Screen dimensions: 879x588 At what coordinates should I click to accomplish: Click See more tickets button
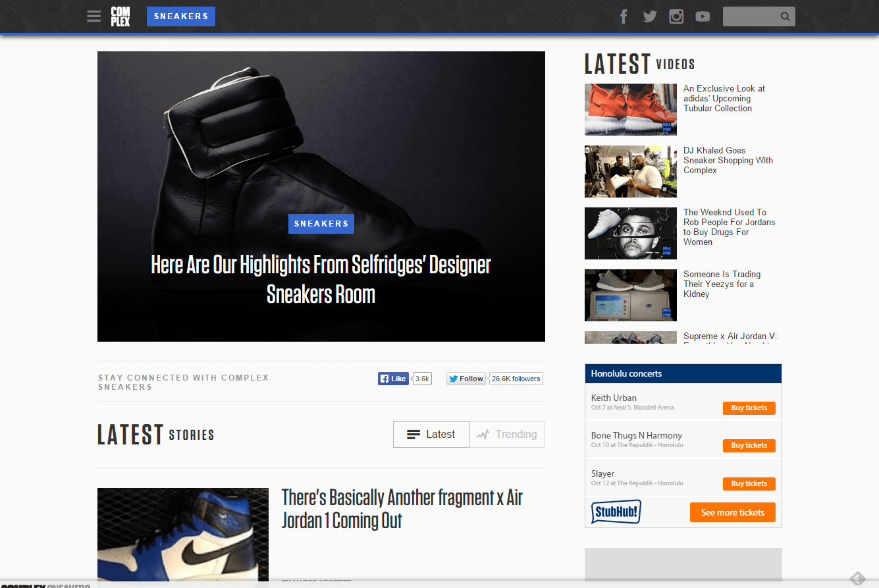click(733, 512)
